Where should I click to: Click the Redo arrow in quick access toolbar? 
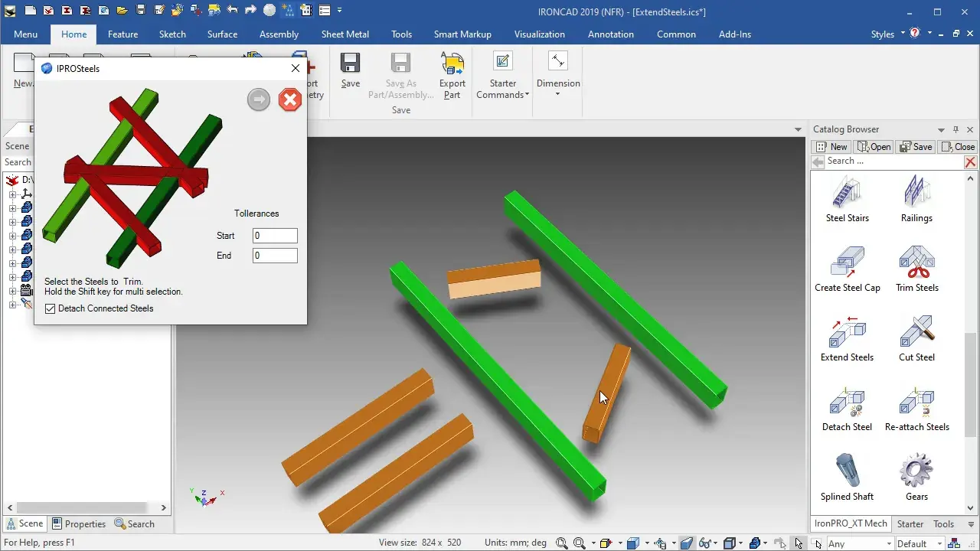[x=250, y=11]
